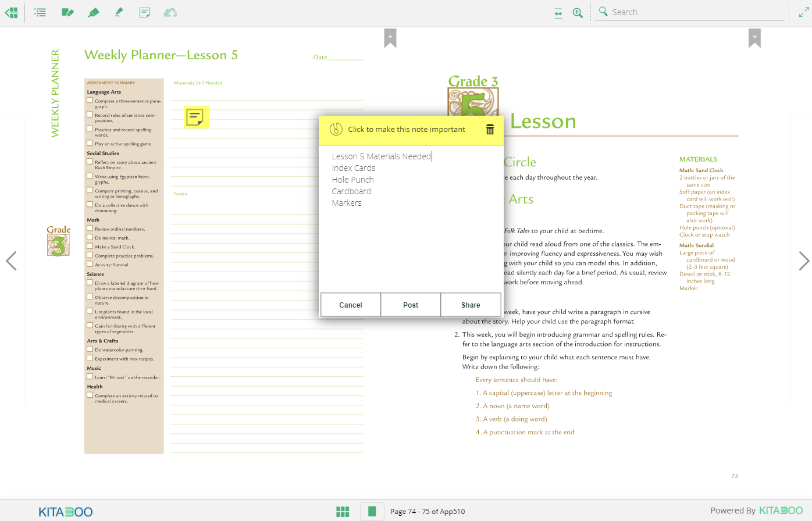Viewport: 812px width, 521px height.
Task: Click the search magnifier icon
Action: point(603,12)
